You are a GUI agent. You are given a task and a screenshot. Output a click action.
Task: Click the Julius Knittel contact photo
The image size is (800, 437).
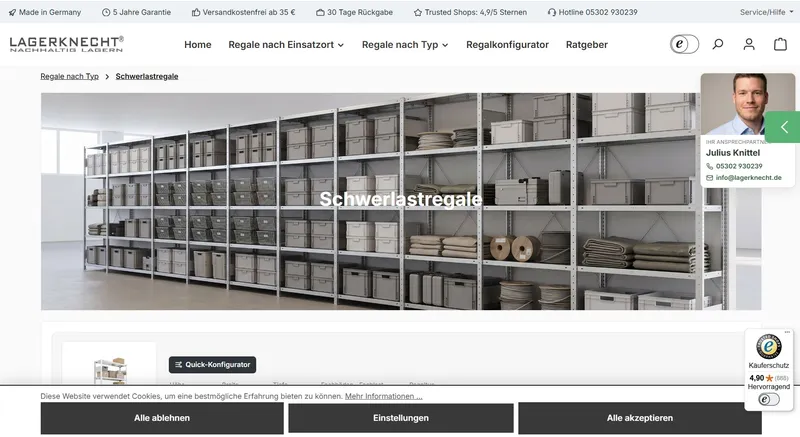[747, 104]
